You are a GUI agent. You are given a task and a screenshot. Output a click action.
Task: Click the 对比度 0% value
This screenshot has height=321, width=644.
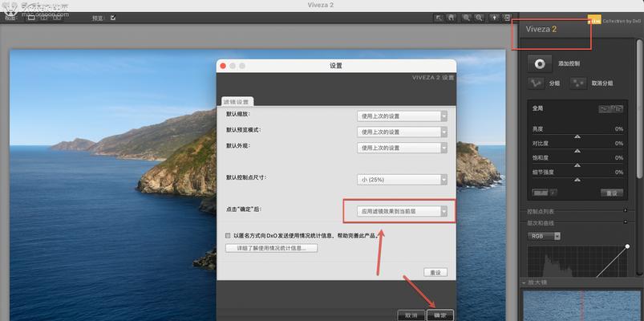[x=619, y=144]
